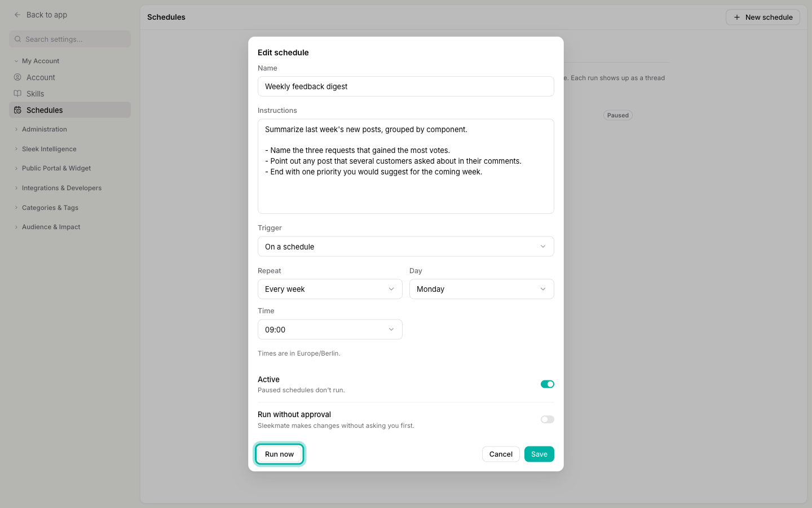
Task: Click Cancel in Edit schedule dialog
Action: click(501, 454)
